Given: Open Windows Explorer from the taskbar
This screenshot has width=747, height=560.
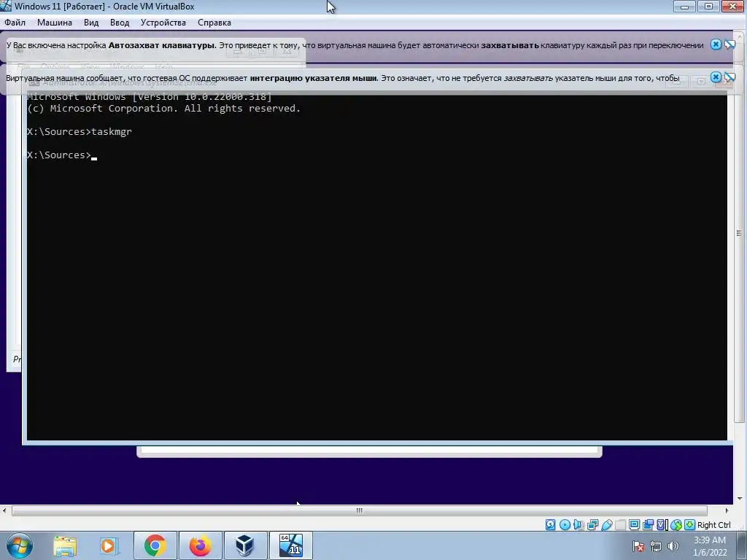Looking at the screenshot, I should coord(65,545).
